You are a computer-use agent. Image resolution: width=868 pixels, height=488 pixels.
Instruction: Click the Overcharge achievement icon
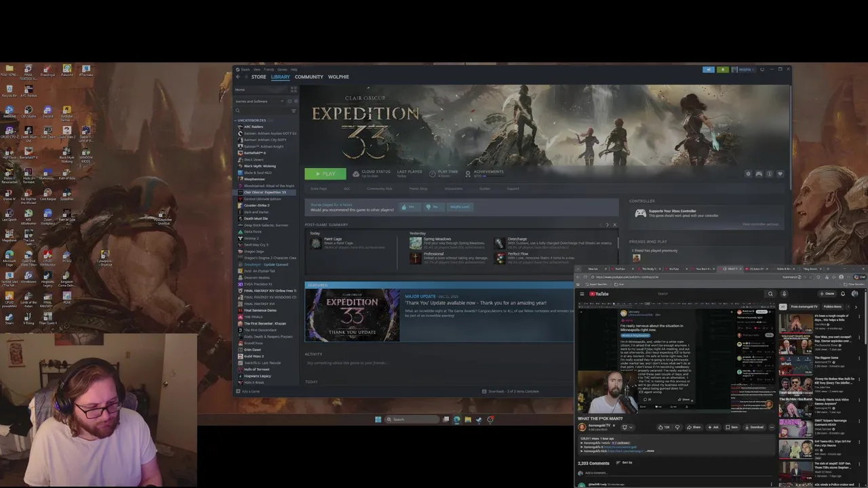click(500, 242)
